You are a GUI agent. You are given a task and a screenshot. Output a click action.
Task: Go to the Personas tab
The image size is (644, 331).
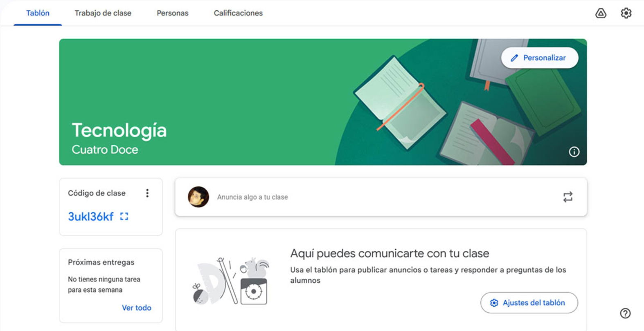pos(172,13)
